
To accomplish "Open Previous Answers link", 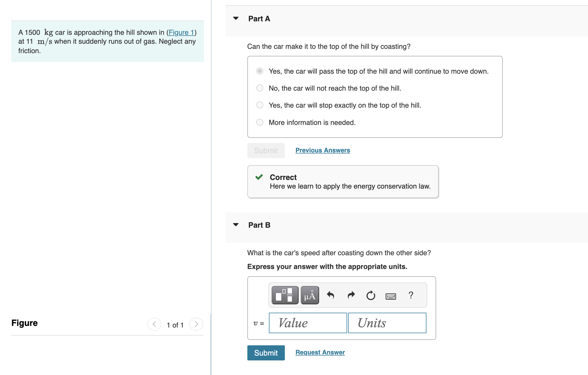I will pyautogui.click(x=323, y=150).
